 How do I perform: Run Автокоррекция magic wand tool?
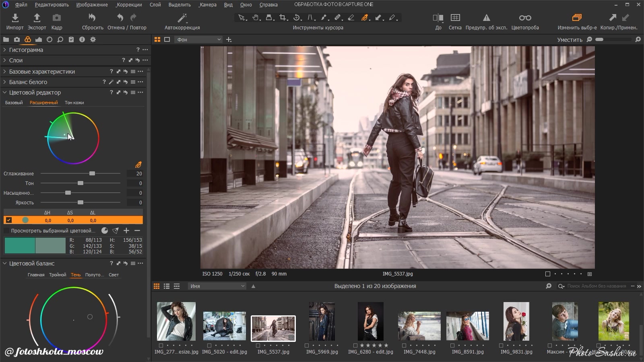182,18
